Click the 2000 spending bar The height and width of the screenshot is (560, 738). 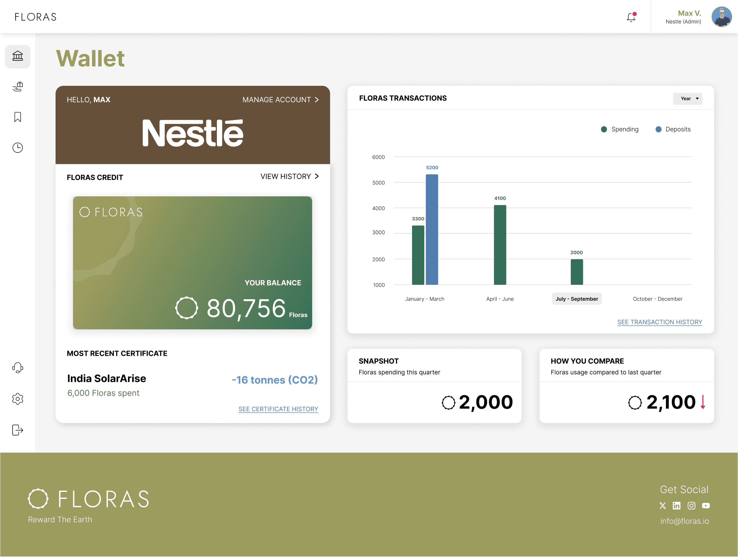click(x=577, y=272)
